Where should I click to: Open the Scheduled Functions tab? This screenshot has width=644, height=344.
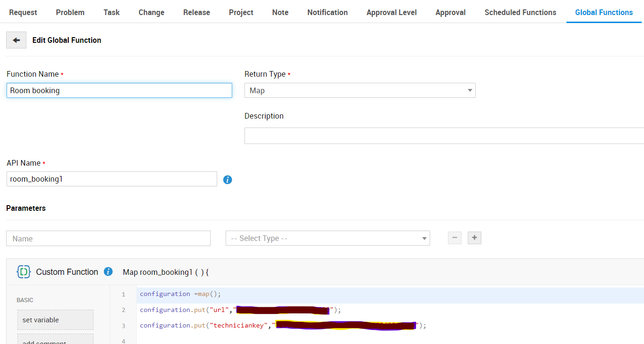click(520, 12)
